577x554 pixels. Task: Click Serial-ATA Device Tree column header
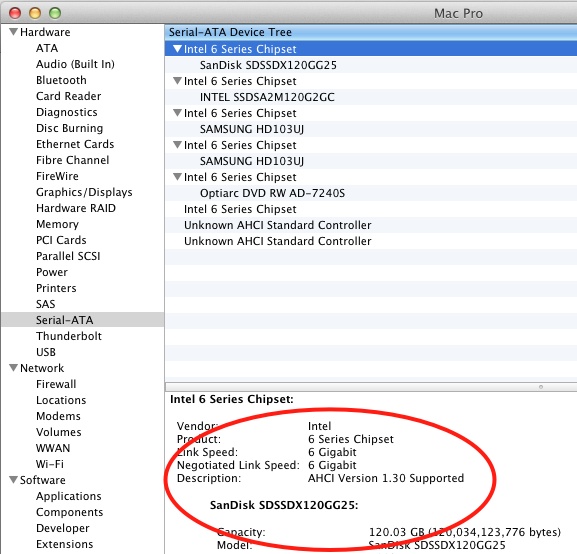tap(371, 32)
